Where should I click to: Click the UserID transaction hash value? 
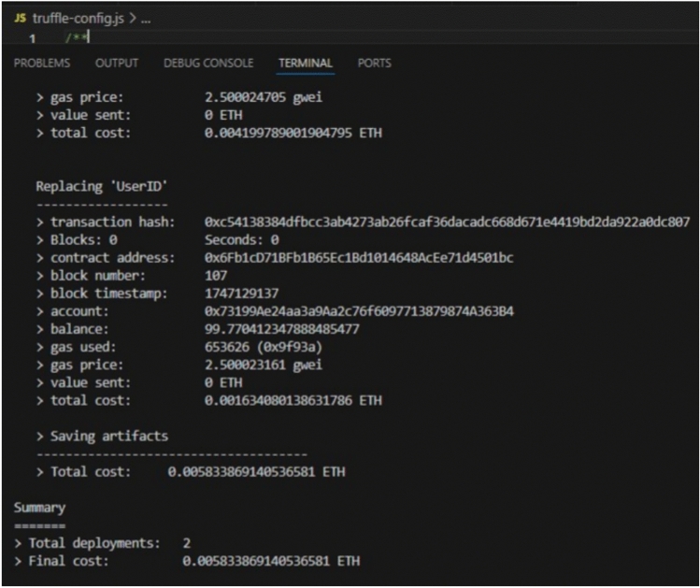pos(447,222)
